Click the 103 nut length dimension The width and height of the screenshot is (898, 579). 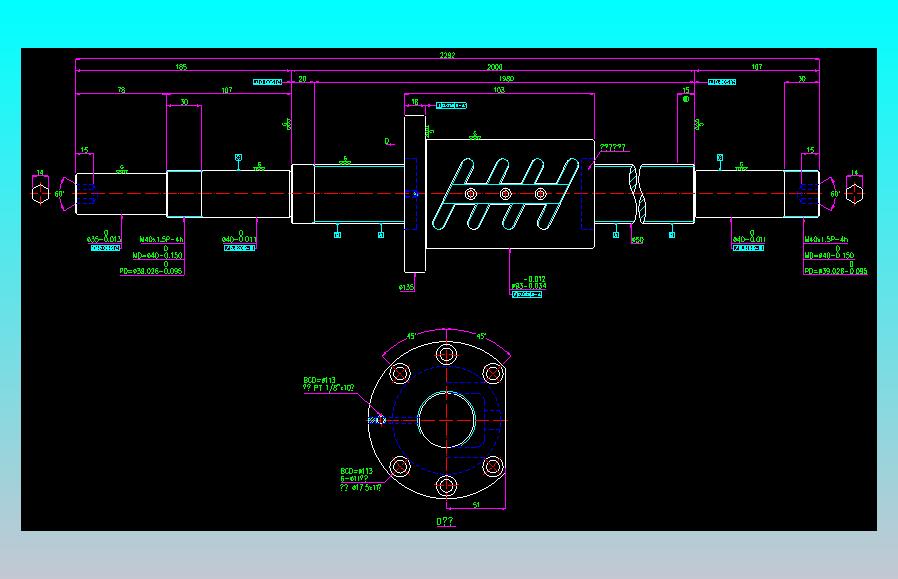[x=499, y=90]
